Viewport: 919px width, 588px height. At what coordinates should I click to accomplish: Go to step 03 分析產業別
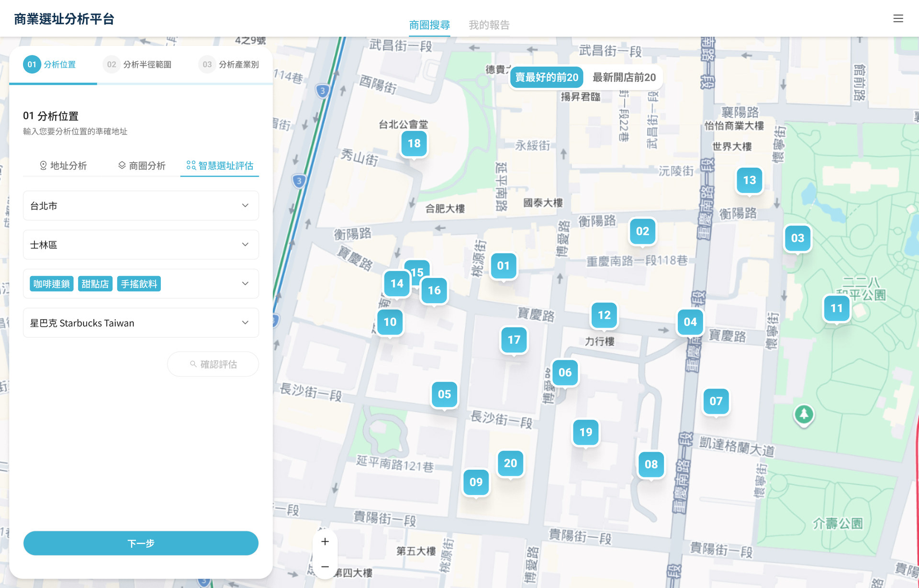coord(229,65)
